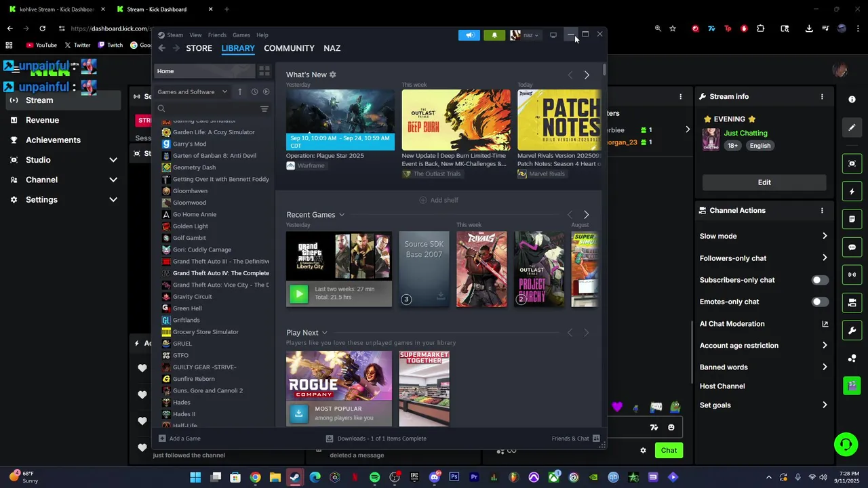Expand Games and Software dropdown
Image resolution: width=868 pixels, height=488 pixels.
[x=192, y=91]
